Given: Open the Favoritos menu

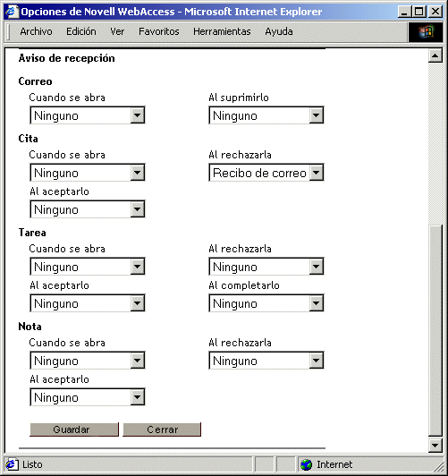Looking at the screenshot, I should [159, 31].
